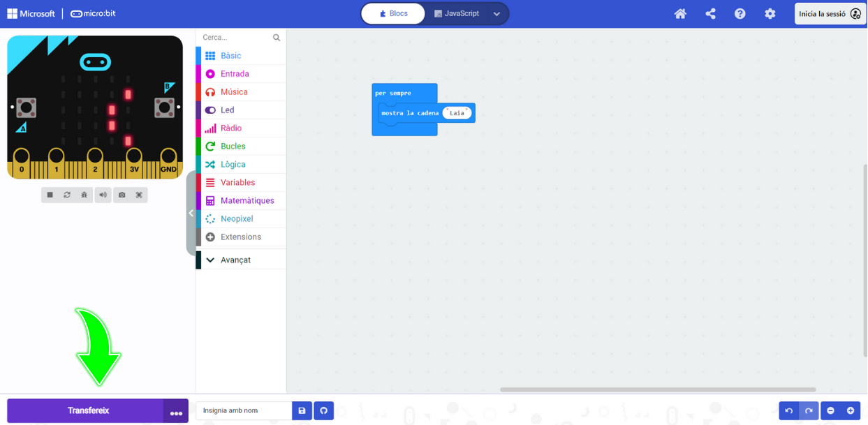
Task: Click the Share project icon
Action: tap(710, 14)
